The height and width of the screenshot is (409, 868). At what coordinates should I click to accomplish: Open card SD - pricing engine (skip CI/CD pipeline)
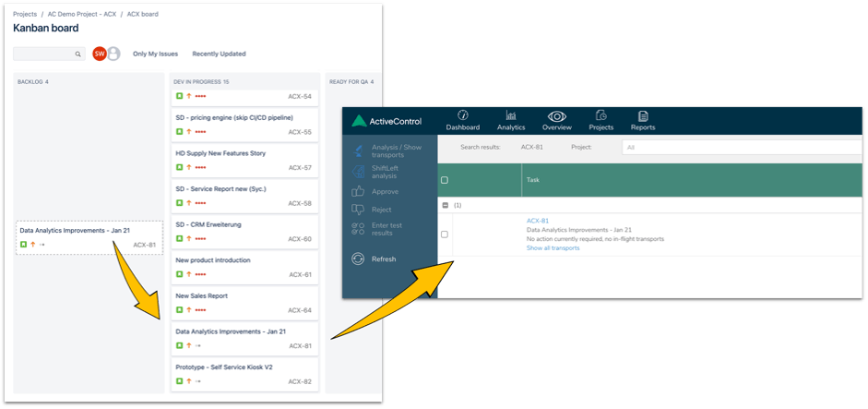tap(244, 125)
